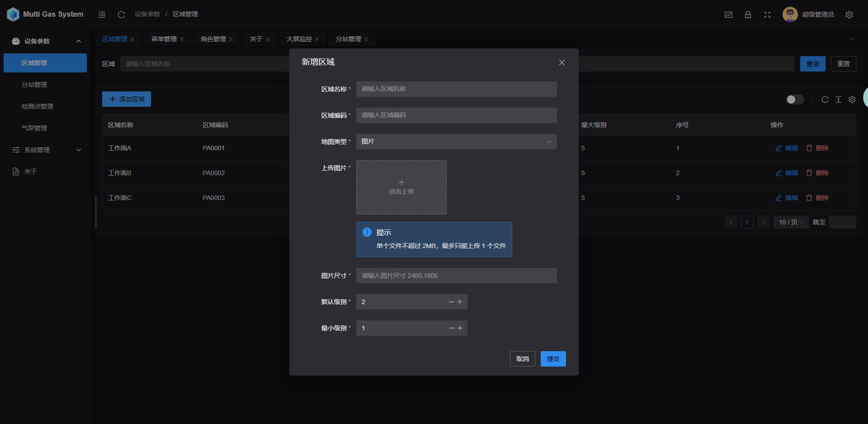Switch to the 菜单管理 tab
Viewport: 868px width, 424px height.
pyautogui.click(x=164, y=39)
